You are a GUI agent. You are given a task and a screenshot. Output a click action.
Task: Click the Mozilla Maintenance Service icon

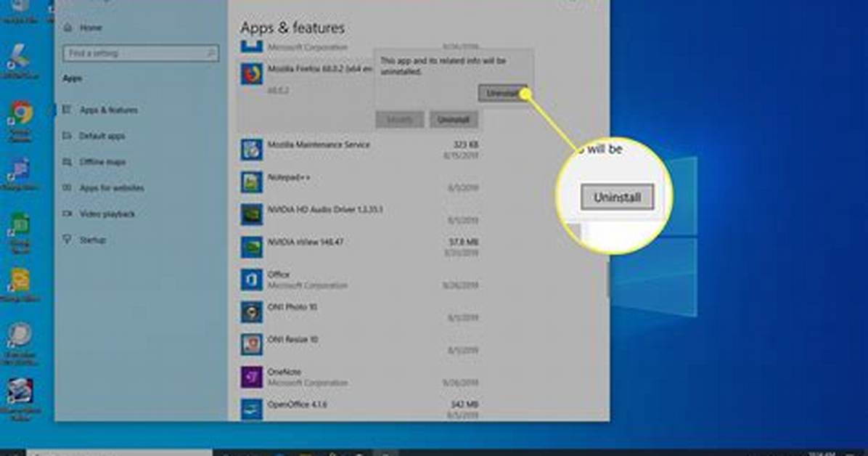coord(251,150)
